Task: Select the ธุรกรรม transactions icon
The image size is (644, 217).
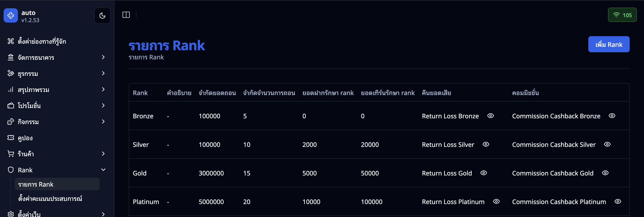Action: [11, 73]
